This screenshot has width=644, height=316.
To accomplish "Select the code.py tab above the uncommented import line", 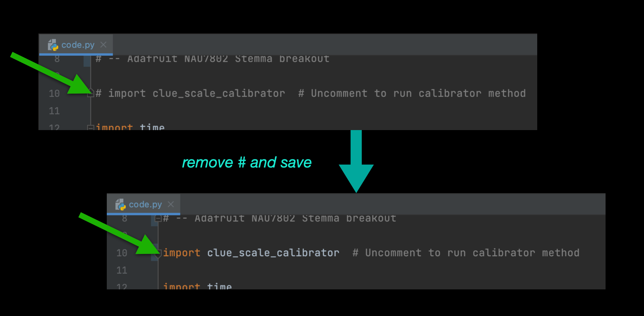I will (144, 204).
